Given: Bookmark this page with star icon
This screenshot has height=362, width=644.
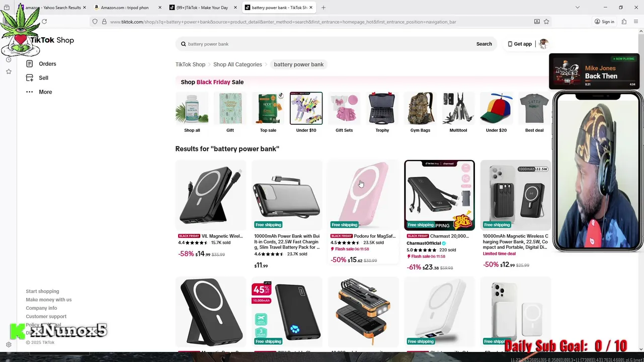Looking at the screenshot, I should point(546,22).
